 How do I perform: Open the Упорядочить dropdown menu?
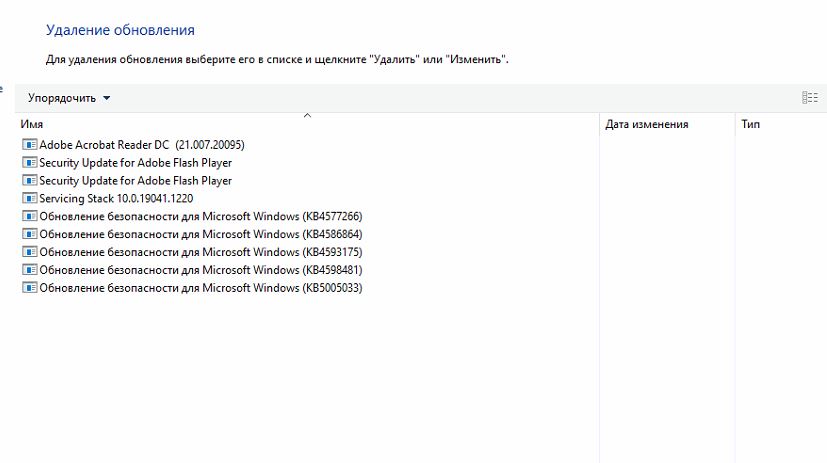pyautogui.click(x=69, y=98)
